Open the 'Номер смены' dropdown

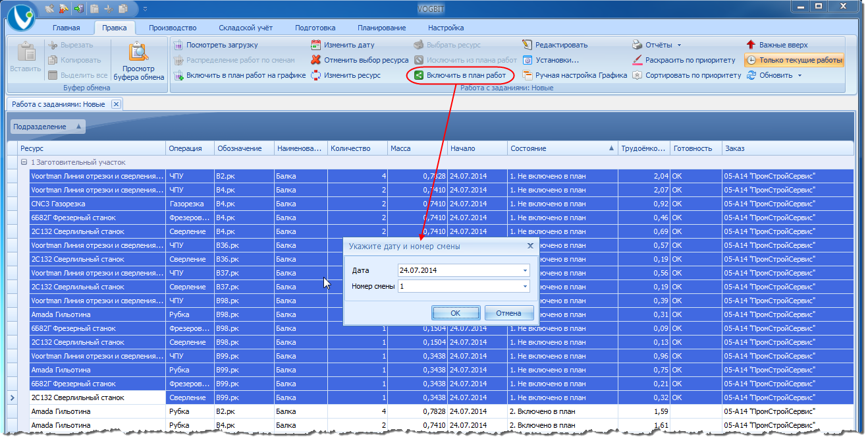[x=525, y=286]
